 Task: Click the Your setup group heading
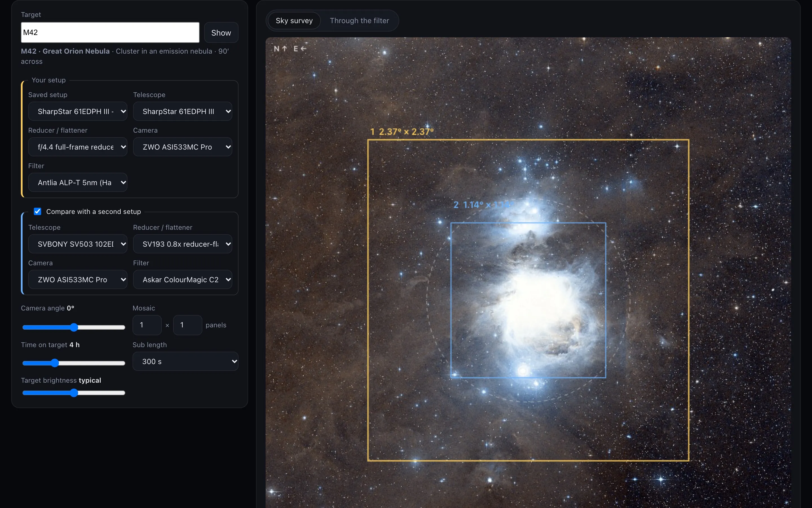point(49,80)
